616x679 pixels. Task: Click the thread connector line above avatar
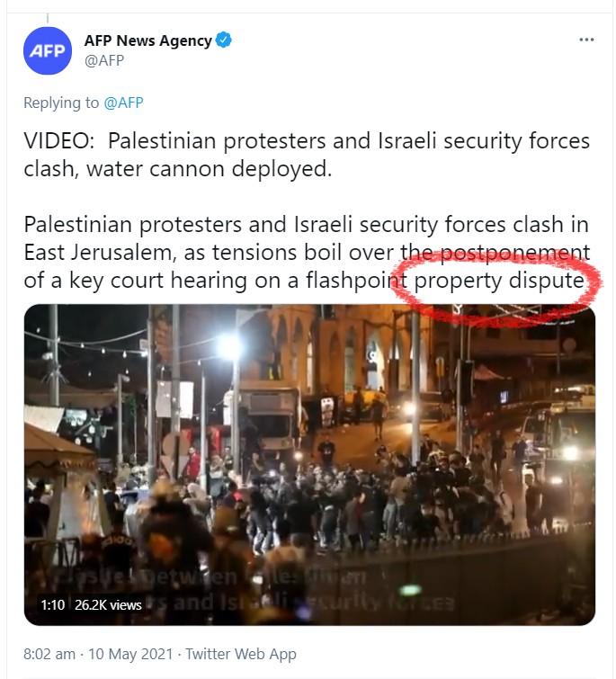pos(48,18)
